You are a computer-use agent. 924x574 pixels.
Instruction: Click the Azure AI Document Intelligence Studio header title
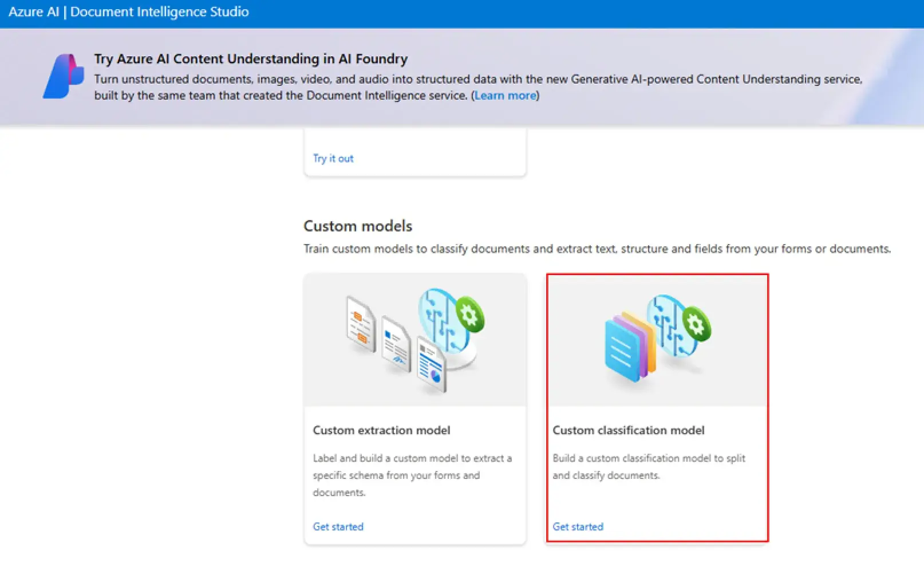coord(129,12)
